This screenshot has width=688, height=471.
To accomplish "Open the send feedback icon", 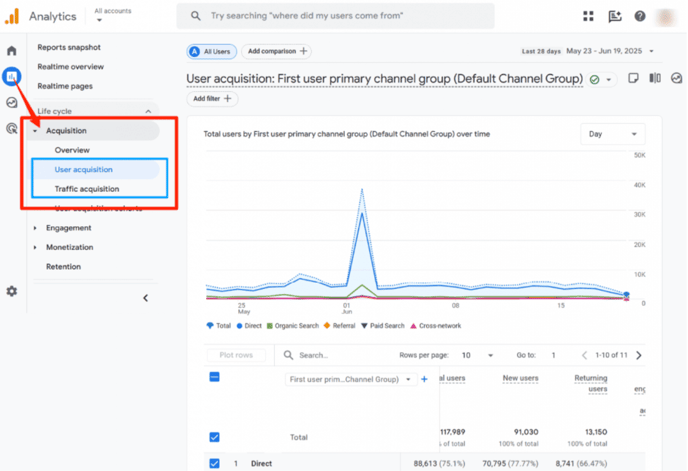I will point(615,16).
